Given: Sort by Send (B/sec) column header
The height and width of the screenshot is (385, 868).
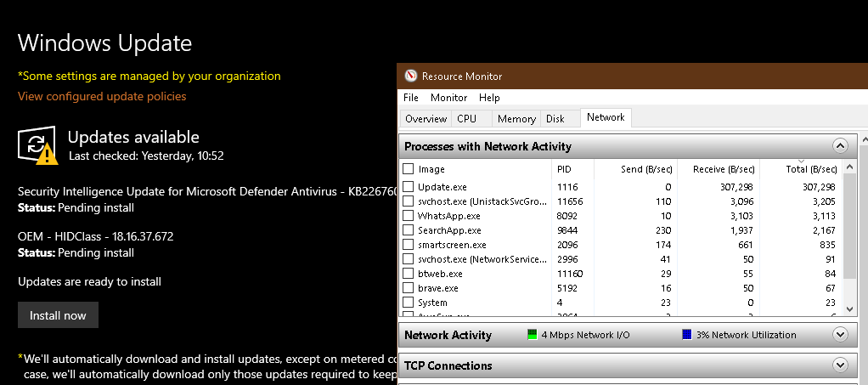Looking at the screenshot, I should 635,169.
